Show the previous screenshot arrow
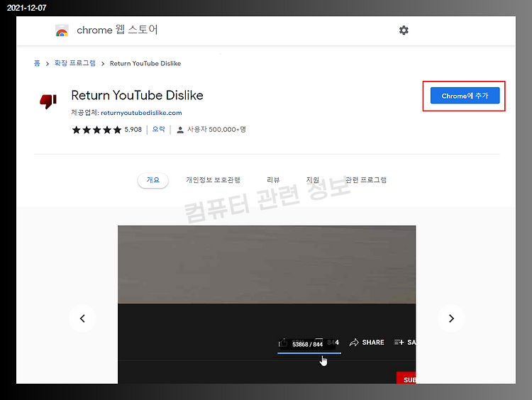 coord(82,318)
